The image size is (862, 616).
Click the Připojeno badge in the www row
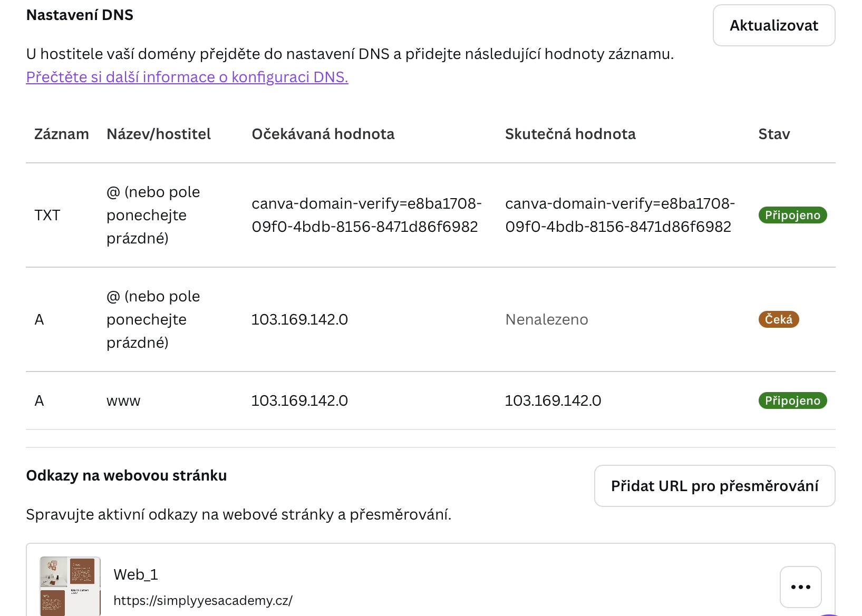(x=792, y=400)
